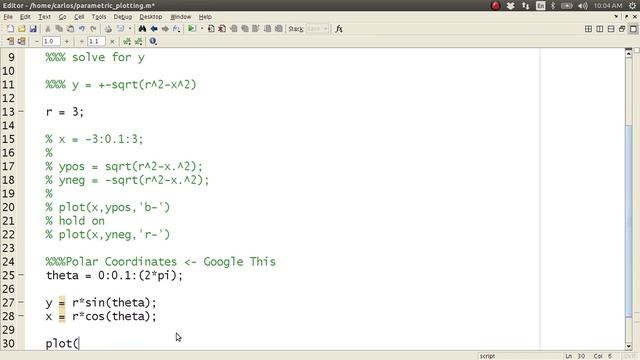Screen dimensions: 640x360
Task: Open the editor actions arrow menu at top right
Action: (616, 17)
